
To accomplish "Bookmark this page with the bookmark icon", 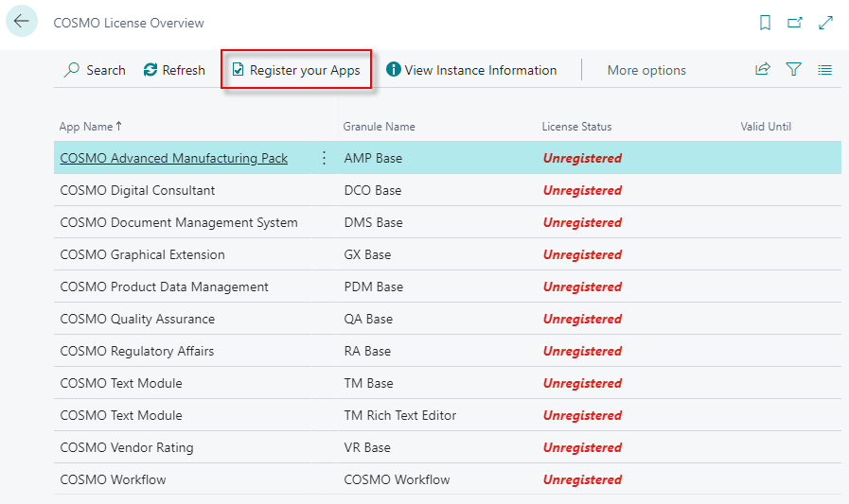I will [x=765, y=23].
